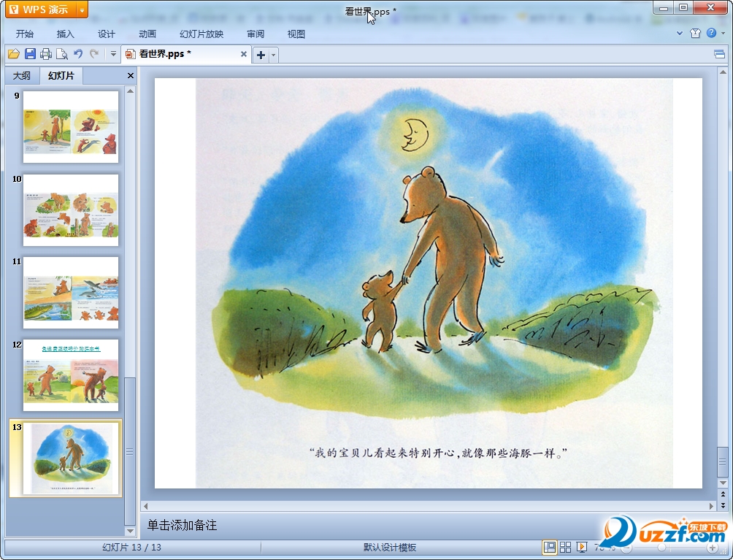
Task: Click the slide caption text about dolphins
Action: [x=438, y=453]
